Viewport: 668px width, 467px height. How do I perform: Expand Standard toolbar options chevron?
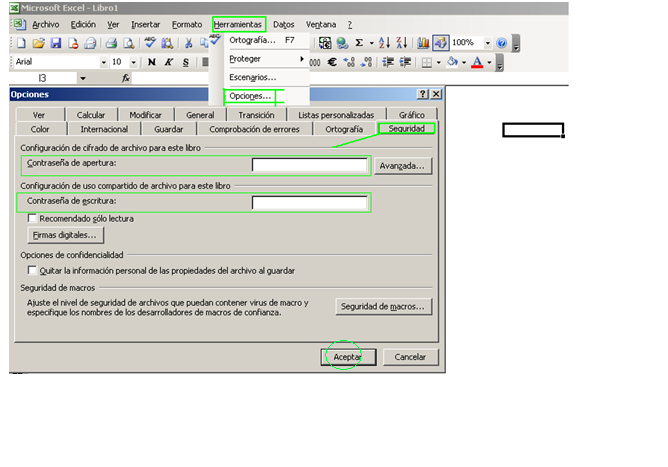click(x=515, y=43)
